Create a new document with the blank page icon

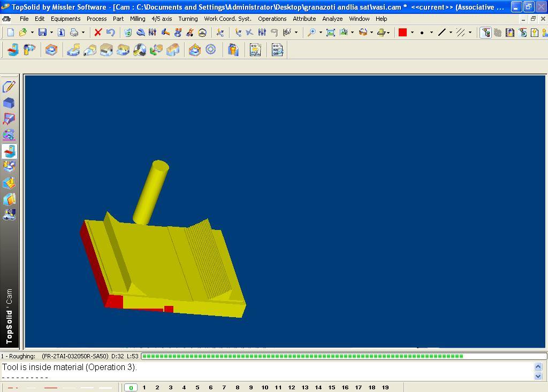(11, 33)
